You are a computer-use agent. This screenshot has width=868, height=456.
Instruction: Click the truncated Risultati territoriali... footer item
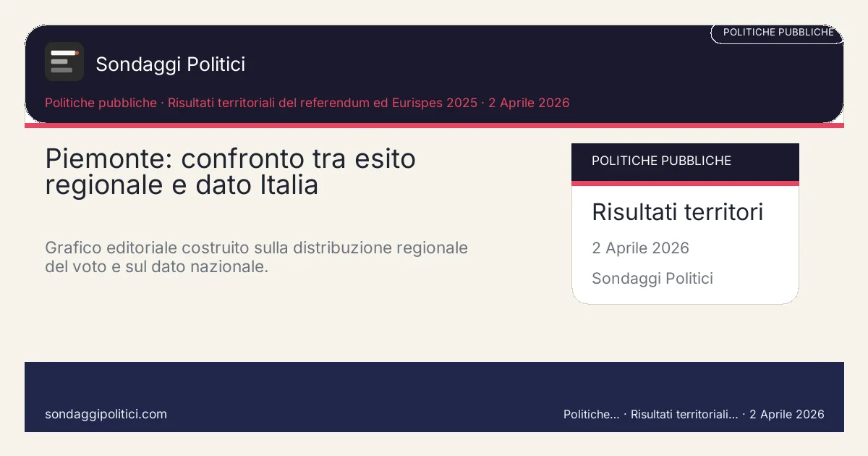click(684, 415)
